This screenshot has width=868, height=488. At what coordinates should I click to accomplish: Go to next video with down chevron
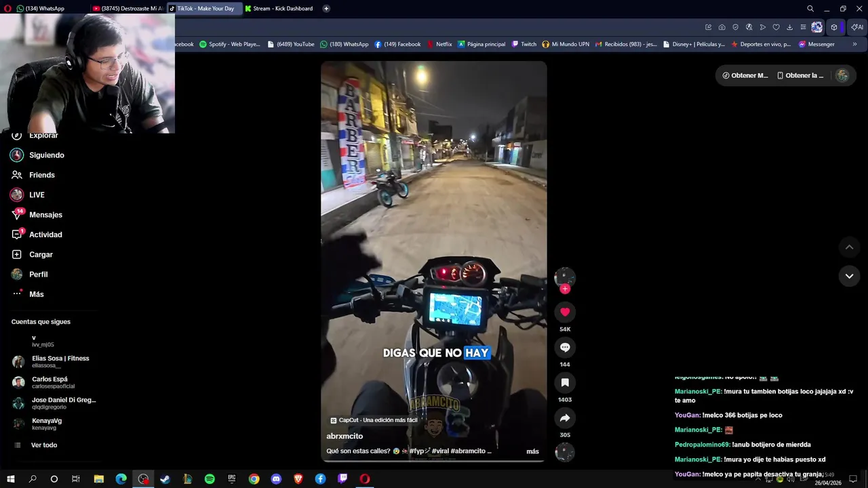point(849,276)
